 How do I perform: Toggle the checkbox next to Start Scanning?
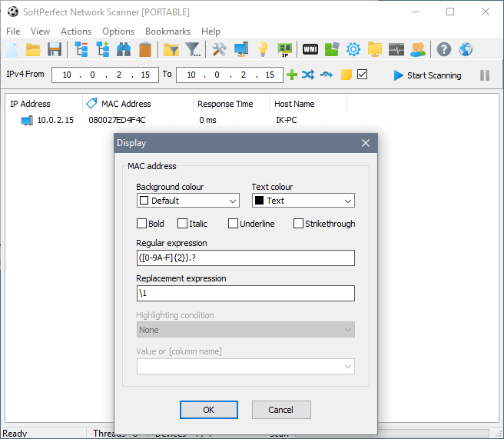pos(363,75)
